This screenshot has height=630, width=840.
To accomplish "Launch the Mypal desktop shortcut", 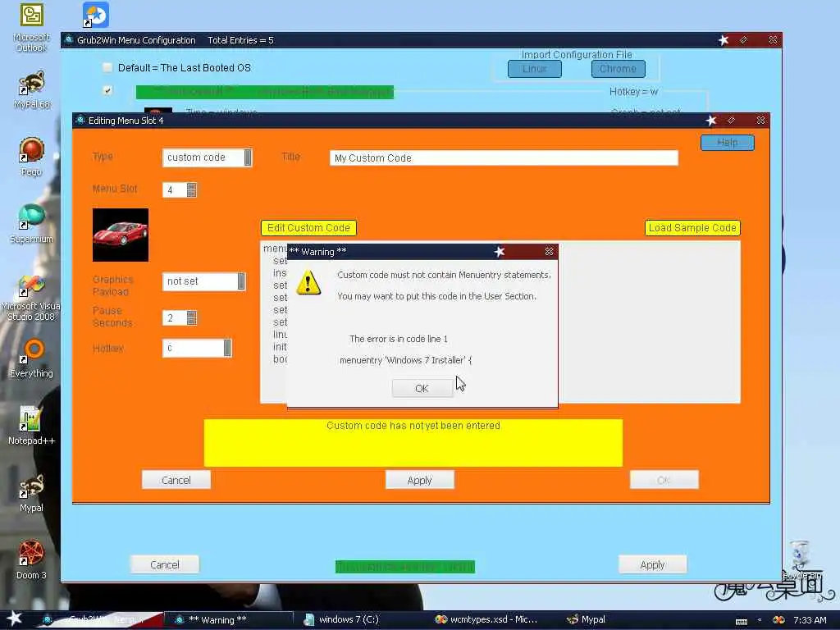I will point(31,493).
